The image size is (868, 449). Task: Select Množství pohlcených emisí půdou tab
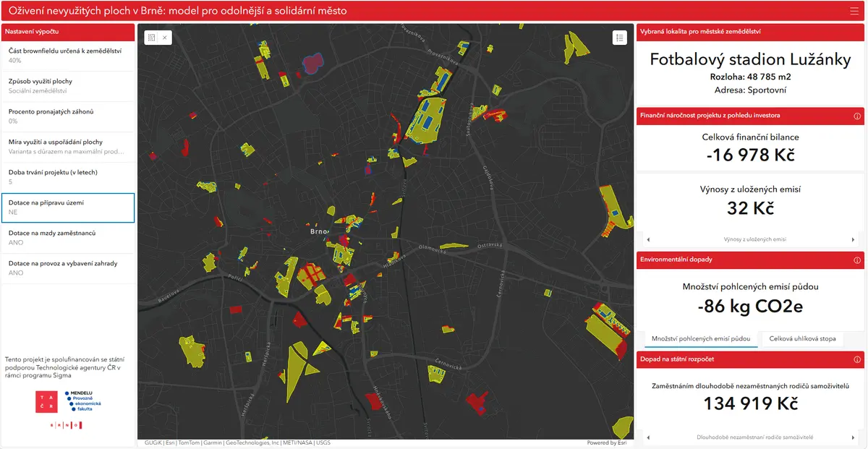coord(701,338)
